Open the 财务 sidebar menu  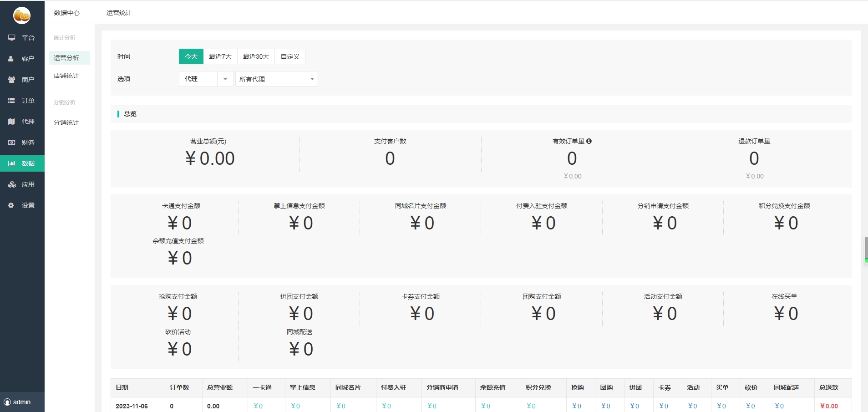(22, 142)
